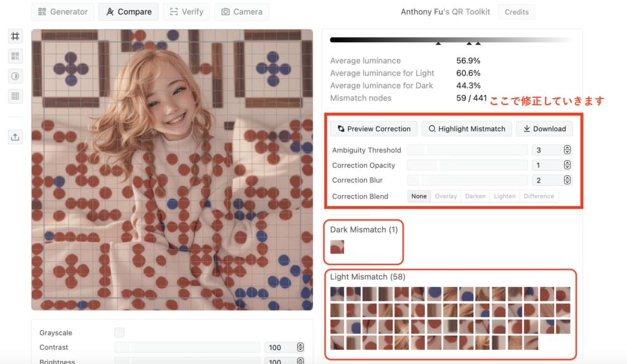Show the grid using the grid icon

[x=15, y=96]
